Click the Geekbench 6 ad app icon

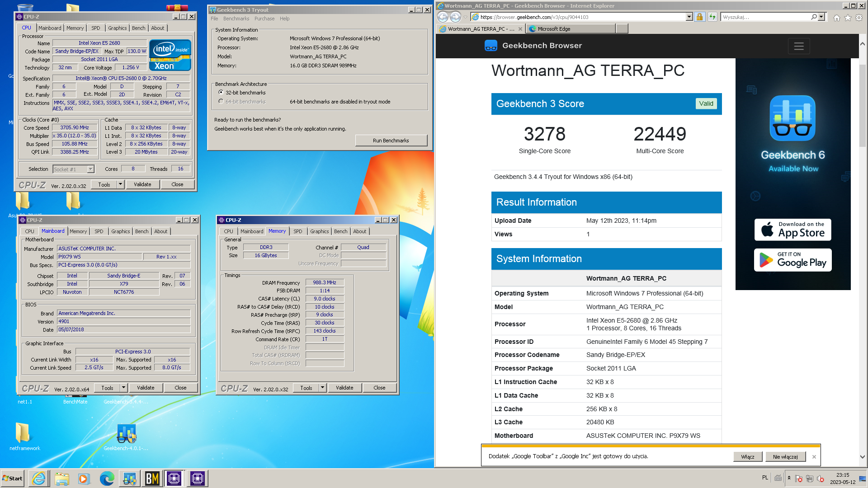pos(793,118)
